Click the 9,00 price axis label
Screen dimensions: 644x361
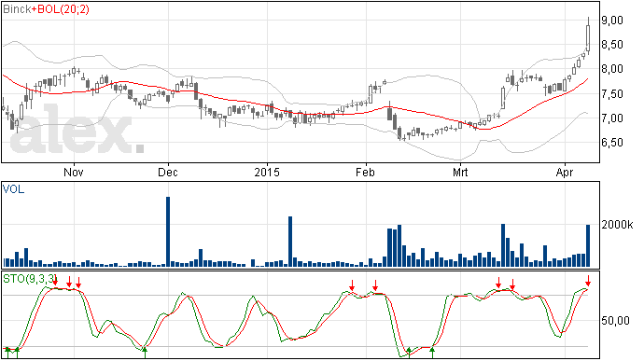[x=612, y=21]
